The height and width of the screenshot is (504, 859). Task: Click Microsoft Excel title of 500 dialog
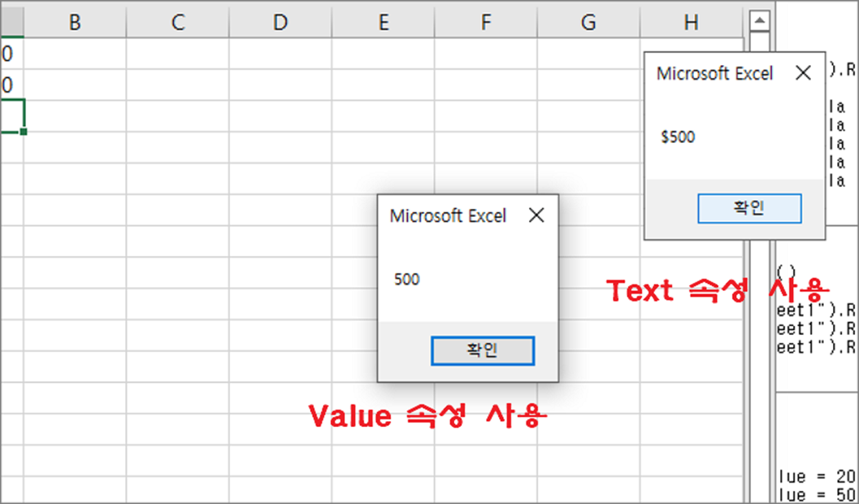(x=448, y=216)
